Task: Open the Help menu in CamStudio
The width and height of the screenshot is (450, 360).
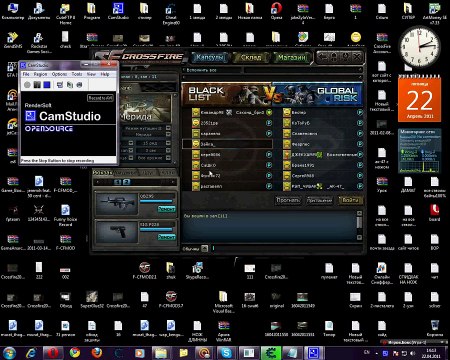Action: pyautogui.click(x=105, y=74)
